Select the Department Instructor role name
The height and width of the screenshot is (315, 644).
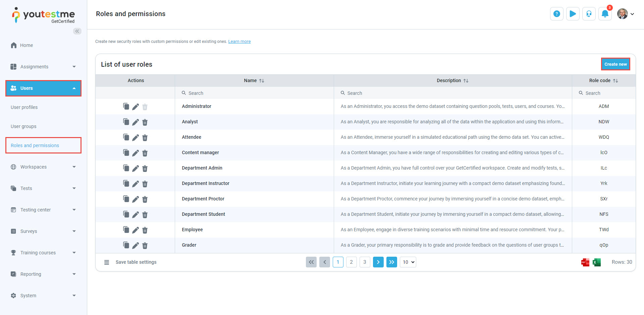coord(206,183)
